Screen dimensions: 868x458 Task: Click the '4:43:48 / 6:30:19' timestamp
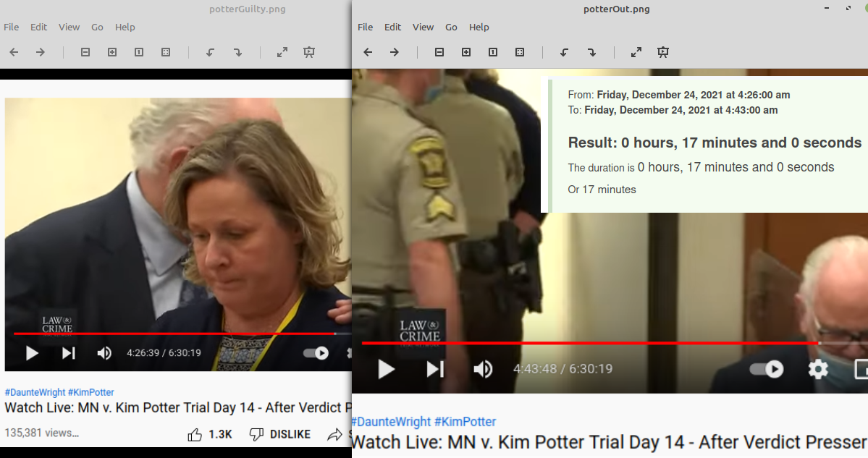(x=563, y=369)
